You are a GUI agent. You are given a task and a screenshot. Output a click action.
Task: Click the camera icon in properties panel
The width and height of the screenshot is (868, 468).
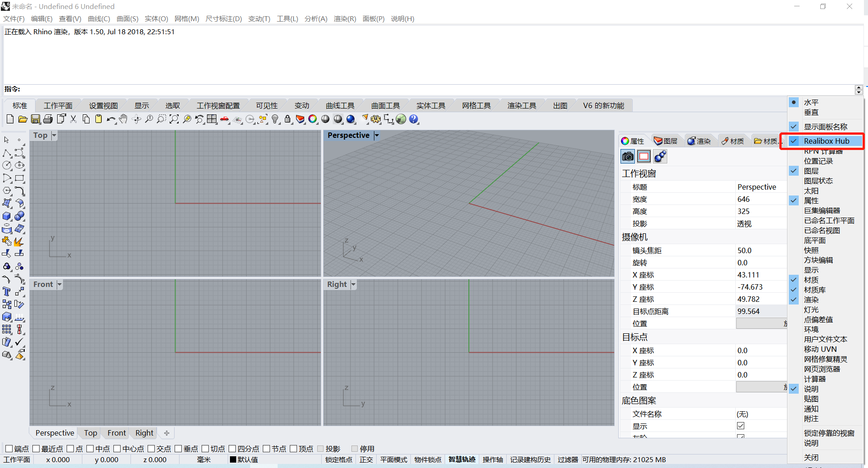(628, 156)
